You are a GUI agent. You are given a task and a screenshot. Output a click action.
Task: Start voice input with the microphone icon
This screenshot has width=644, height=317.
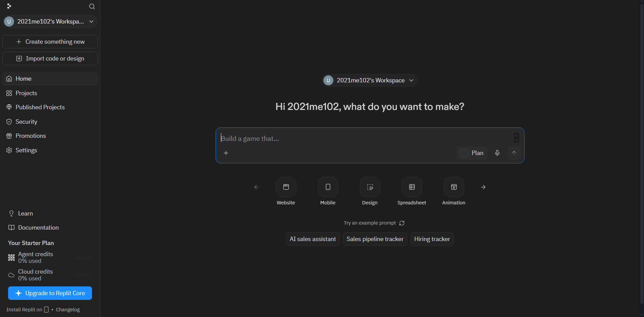coord(497,153)
